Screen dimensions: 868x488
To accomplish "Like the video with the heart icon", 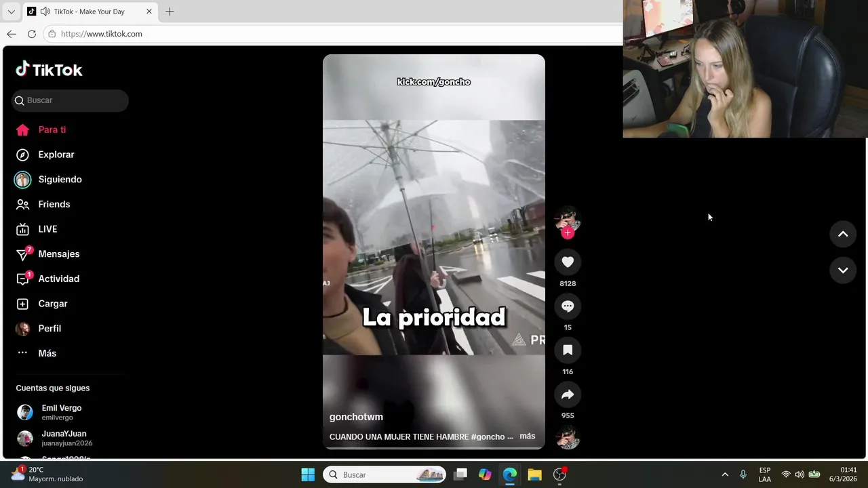I will tap(568, 262).
